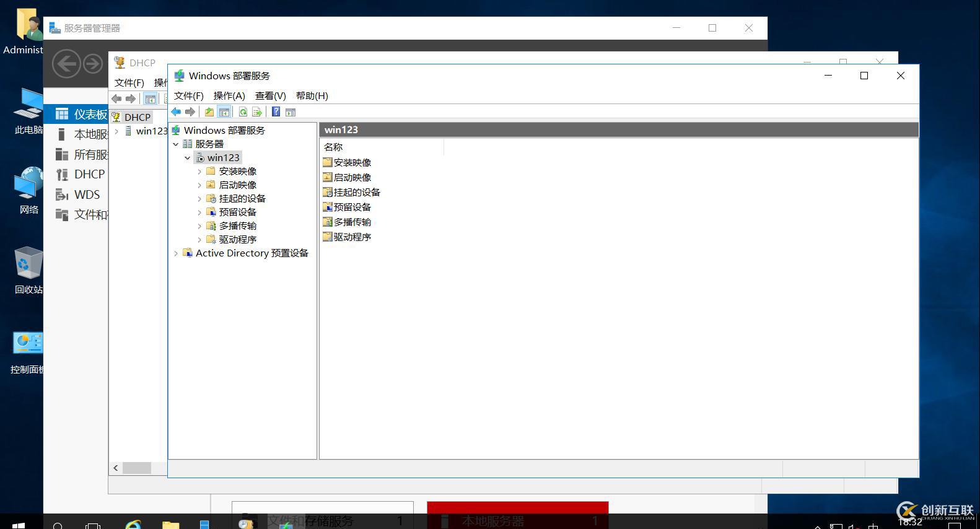Viewport: 980px width, 529px height.
Task: Expand the Active Directory 预置设备 node
Action: coord(176,253)
